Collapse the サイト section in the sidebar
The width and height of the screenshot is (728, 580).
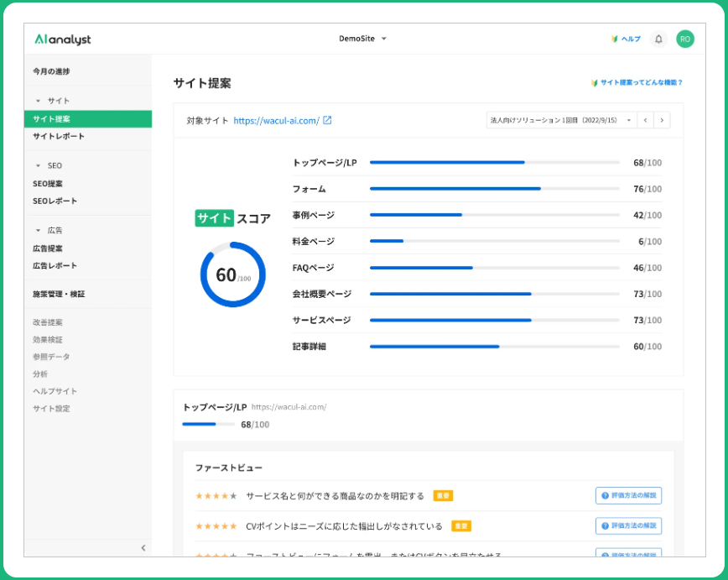click(x=38, y=101)
